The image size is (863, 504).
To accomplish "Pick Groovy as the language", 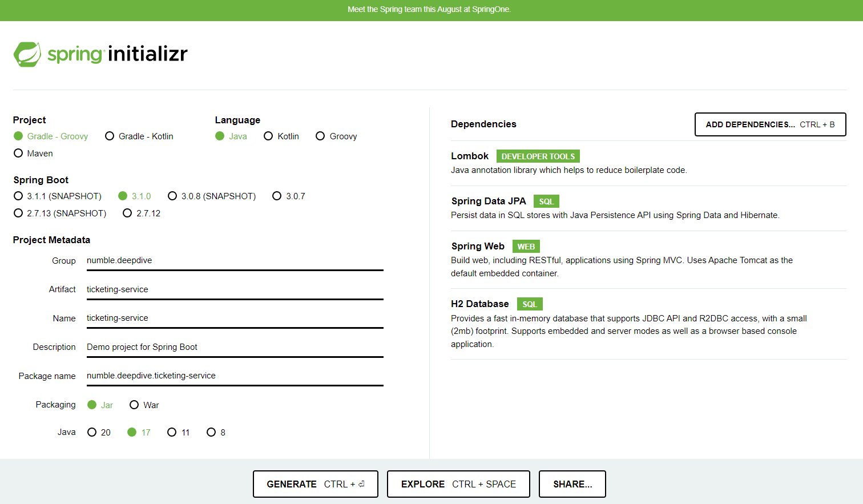I will click(x=337, y=136).
